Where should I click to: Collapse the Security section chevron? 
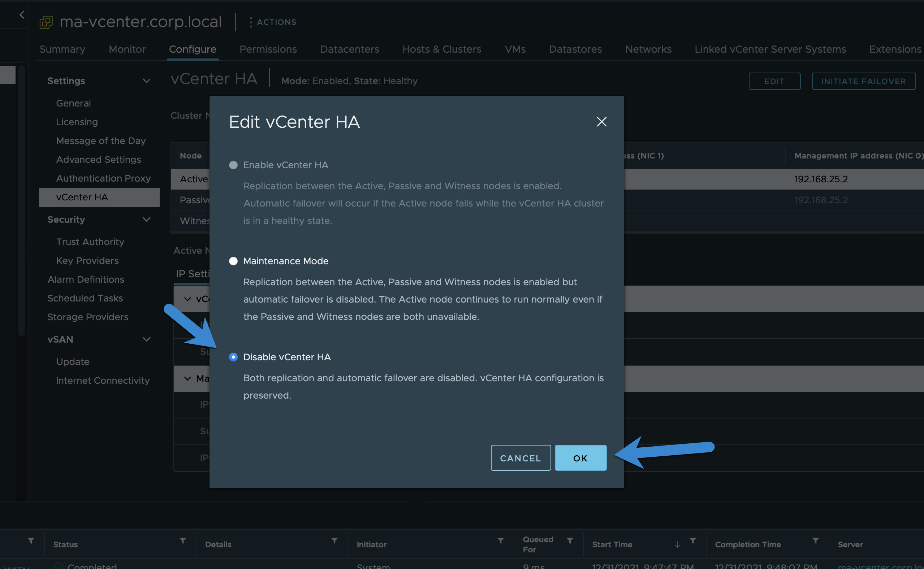146,220
